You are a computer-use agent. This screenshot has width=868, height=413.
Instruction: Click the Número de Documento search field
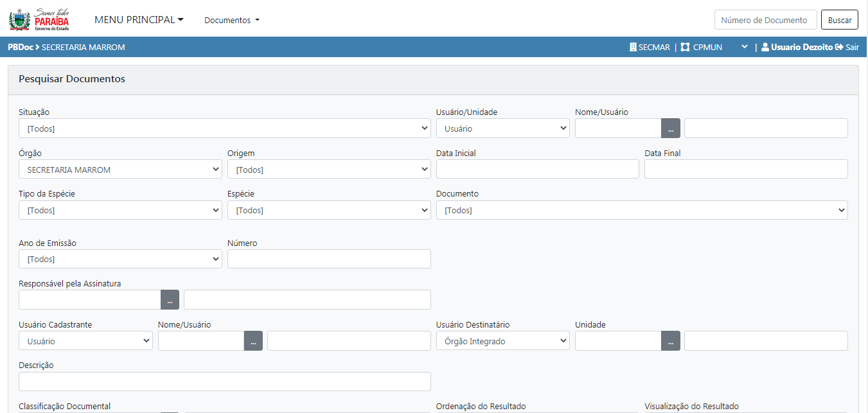click(765, 20)
